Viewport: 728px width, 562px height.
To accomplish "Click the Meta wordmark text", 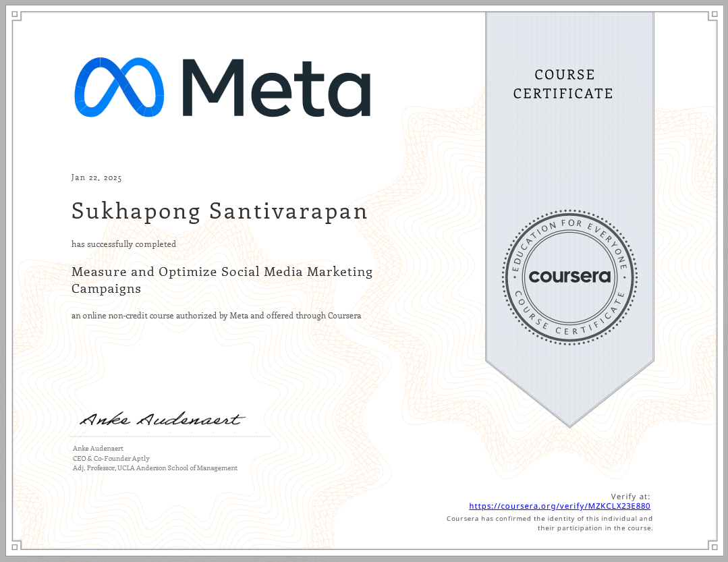I will click(277, 88).
